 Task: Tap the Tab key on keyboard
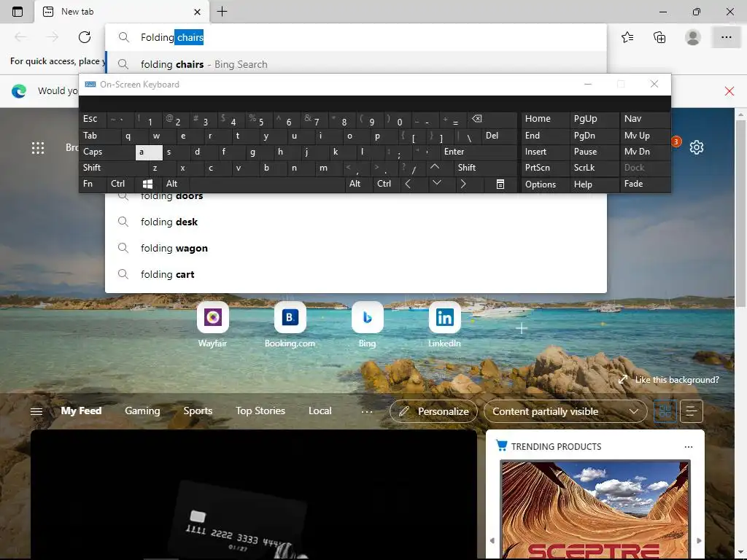(x=100, y=136)
